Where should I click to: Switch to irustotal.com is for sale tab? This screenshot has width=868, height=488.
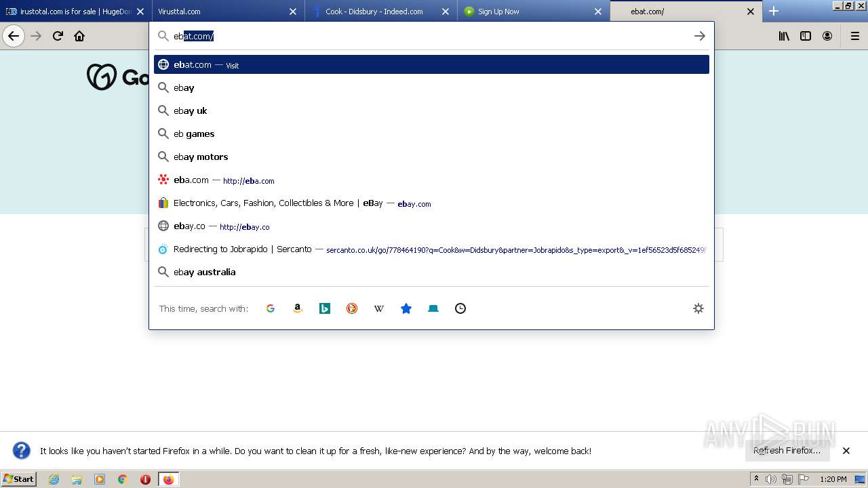click(x=75, y=12)
